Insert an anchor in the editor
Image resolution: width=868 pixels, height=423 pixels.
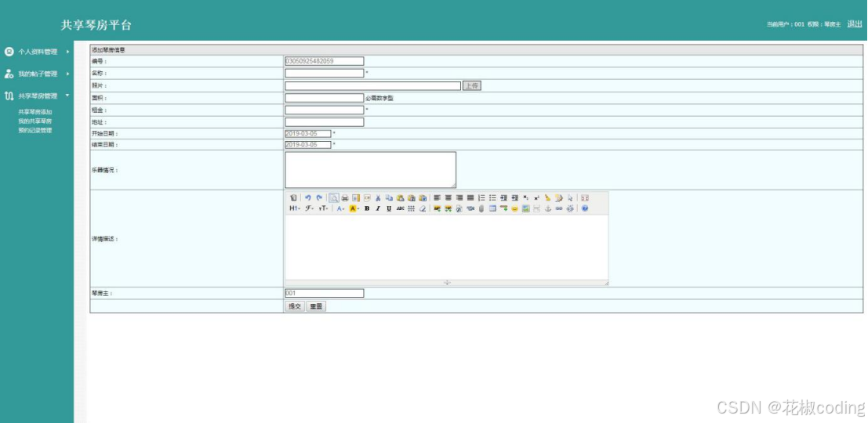tap(547, 208)
